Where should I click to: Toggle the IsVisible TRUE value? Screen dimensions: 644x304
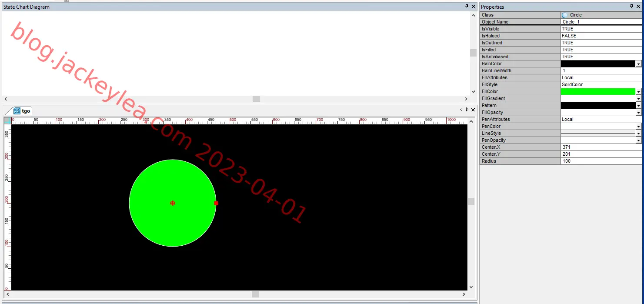coord(601,29)
